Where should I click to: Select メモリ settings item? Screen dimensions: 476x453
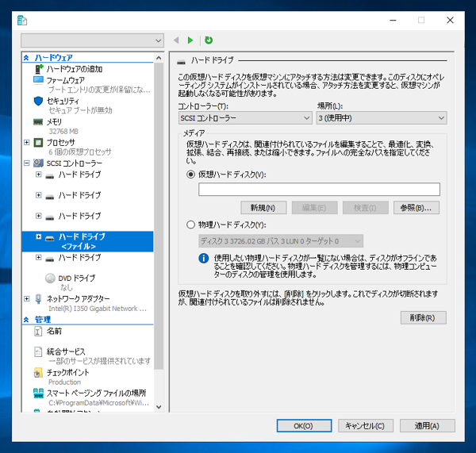pos(54,121)
